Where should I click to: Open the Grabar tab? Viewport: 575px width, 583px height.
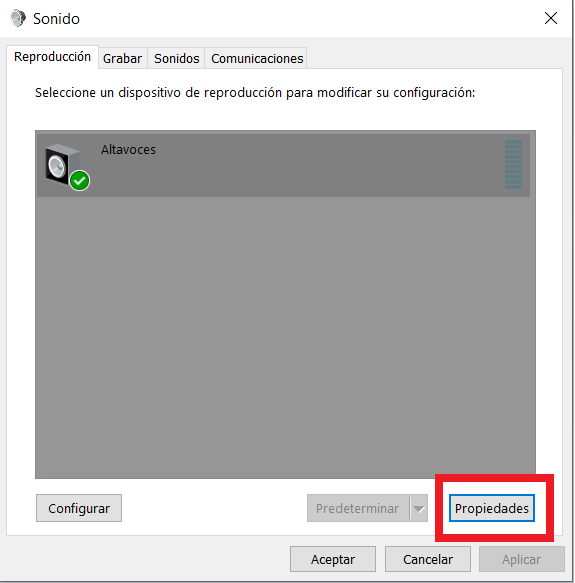pyautogui.click(x=122, y=59)
